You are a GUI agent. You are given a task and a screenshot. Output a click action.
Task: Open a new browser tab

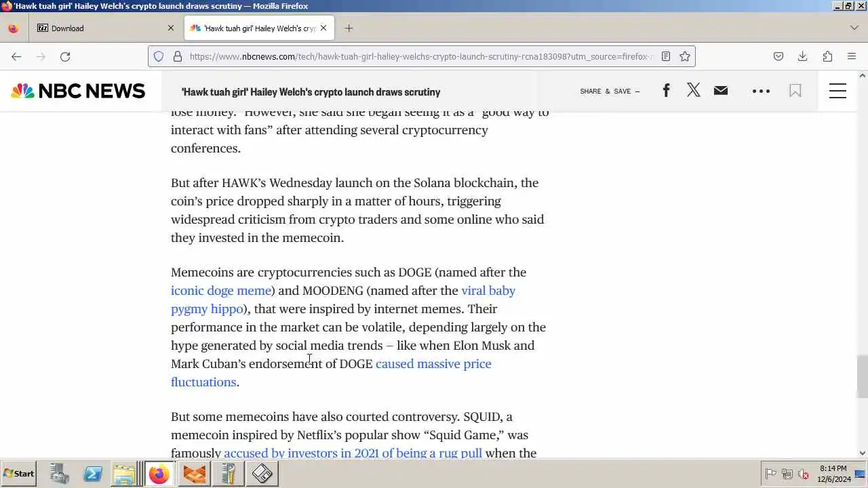point(349,28)
